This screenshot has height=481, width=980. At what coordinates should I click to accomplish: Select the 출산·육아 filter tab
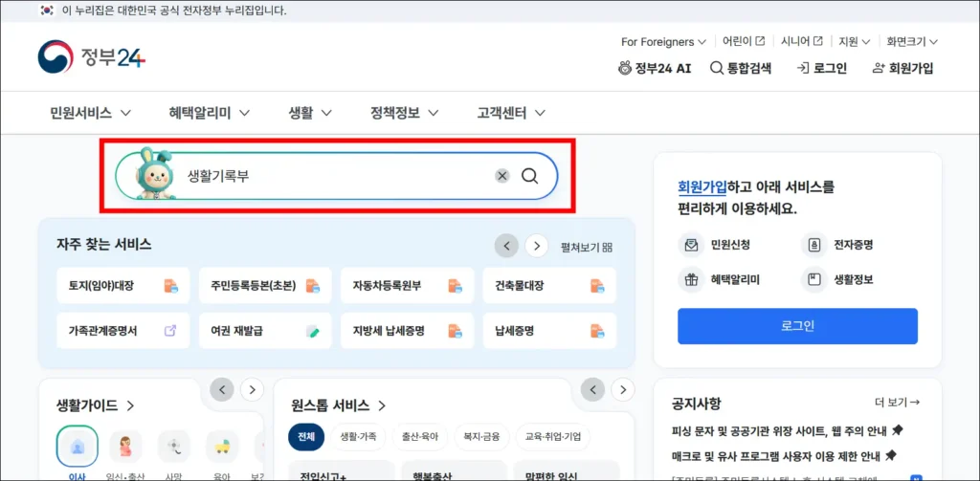420,437
